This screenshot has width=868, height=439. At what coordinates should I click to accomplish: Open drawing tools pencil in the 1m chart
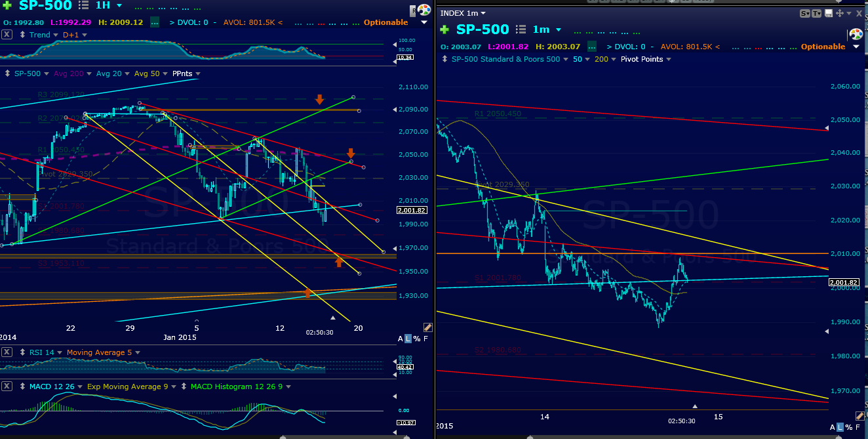pyautogui.click(x=861, y=416)
